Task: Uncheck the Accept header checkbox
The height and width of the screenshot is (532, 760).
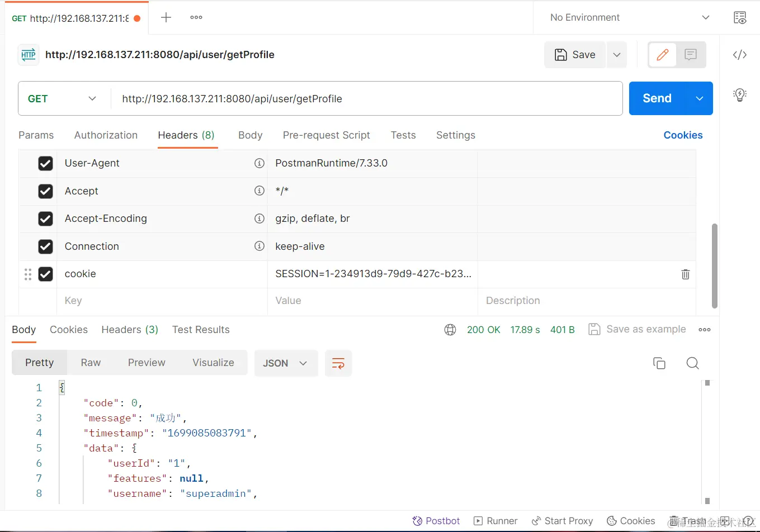Action: tap(45, 191)
